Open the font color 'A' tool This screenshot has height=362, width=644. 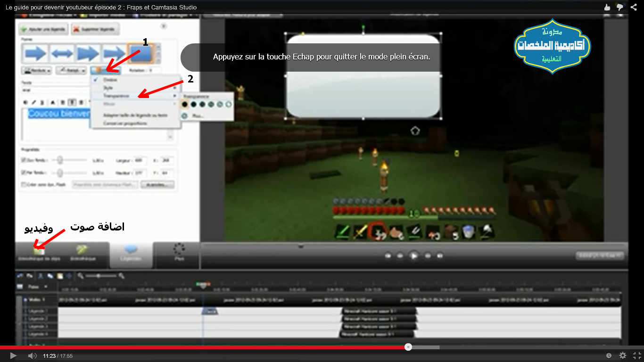coord(52,102)
